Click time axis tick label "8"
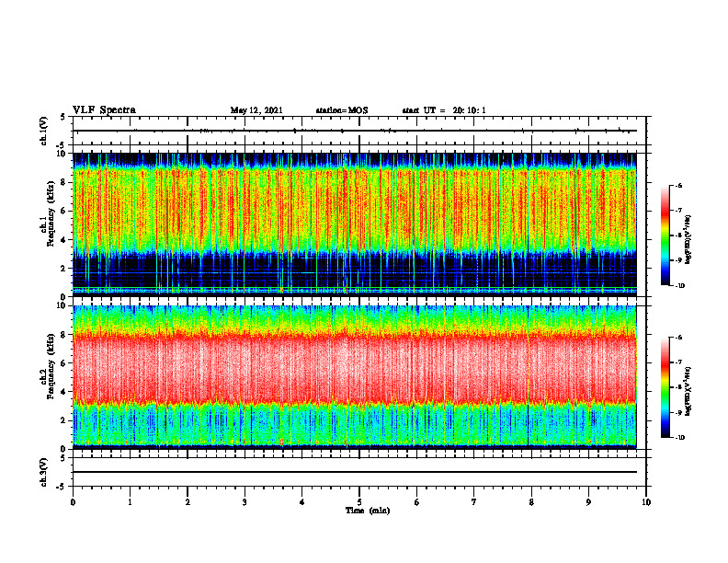Screen dimensions: 728x563 point(531,502)
